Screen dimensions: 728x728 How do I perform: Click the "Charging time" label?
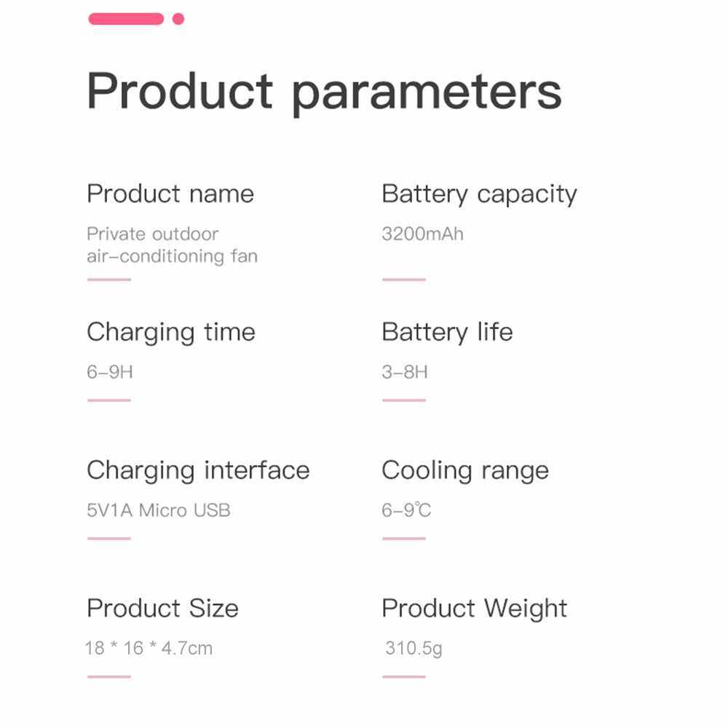coord(171,332)
